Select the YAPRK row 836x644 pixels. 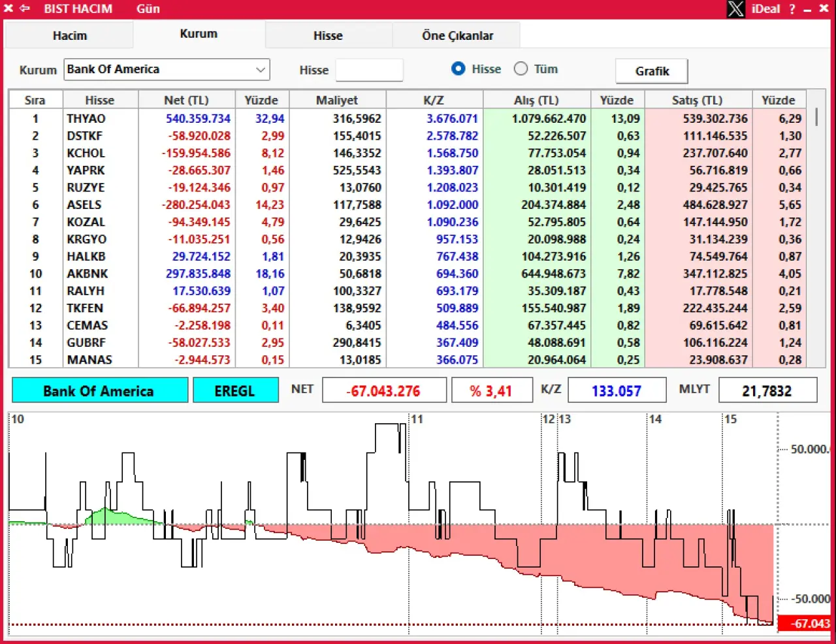[x=408, y=170]
